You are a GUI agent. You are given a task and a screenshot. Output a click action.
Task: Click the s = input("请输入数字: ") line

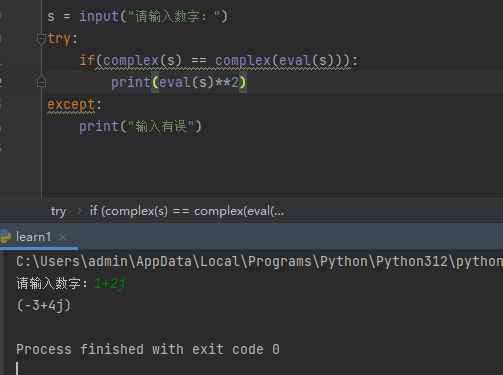click(x=137, y=16)
